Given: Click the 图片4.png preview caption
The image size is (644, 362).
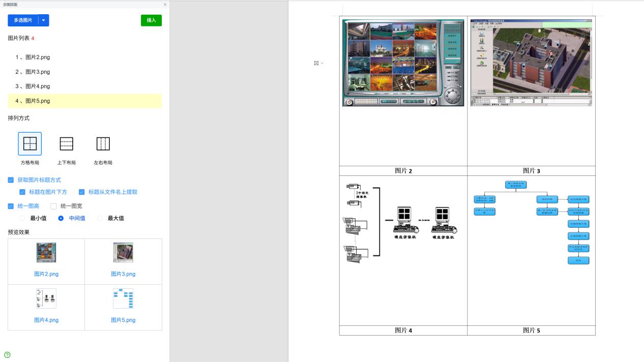Looking at the screenshot, I should tap(46, 320).
